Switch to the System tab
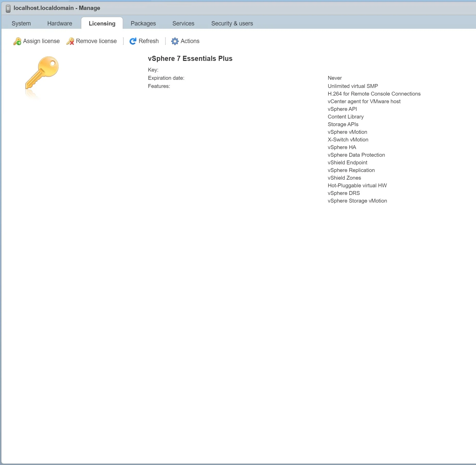 tap(21, 23)
